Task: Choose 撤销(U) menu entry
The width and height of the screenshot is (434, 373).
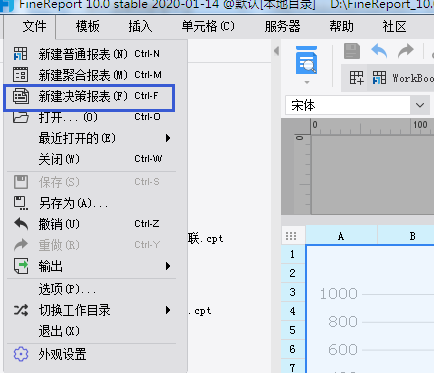Action: coord(91,224)
